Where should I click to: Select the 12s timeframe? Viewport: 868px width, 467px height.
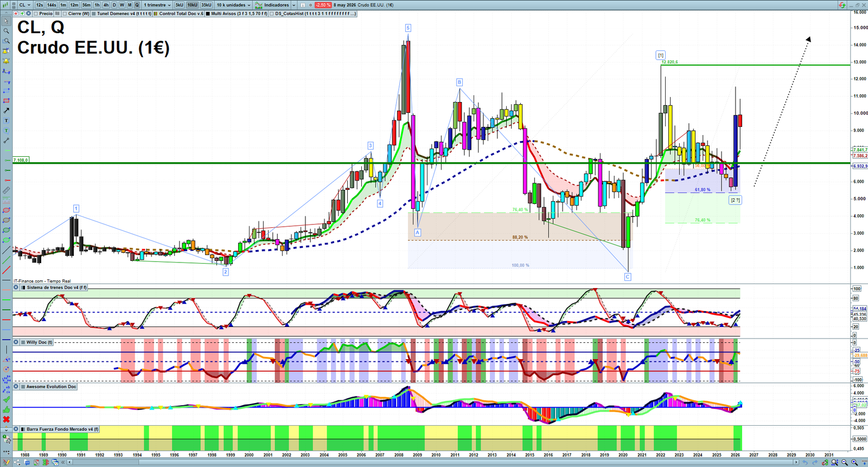39,5
